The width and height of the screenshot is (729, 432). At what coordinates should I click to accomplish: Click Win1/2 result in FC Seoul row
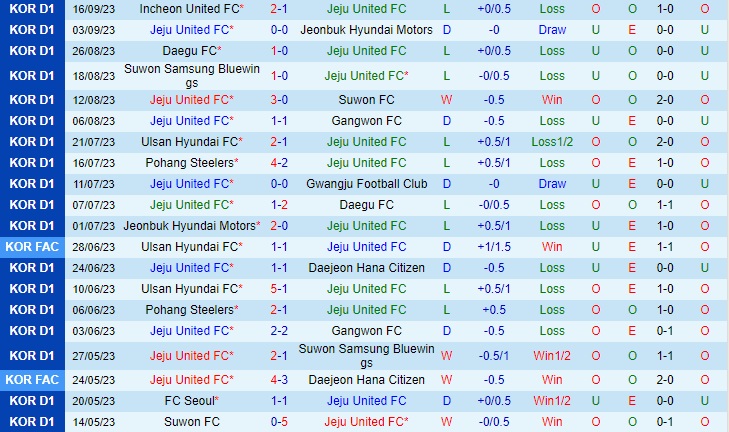tap(552, 401)
